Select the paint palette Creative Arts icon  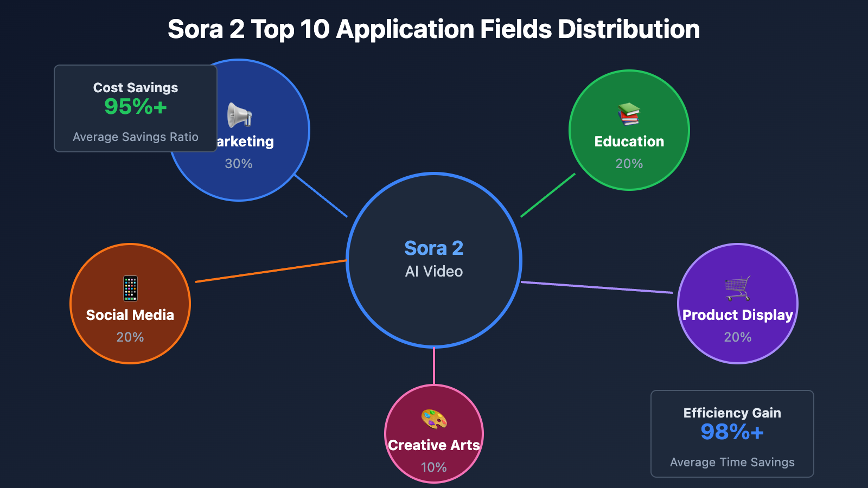pos(434,419)
